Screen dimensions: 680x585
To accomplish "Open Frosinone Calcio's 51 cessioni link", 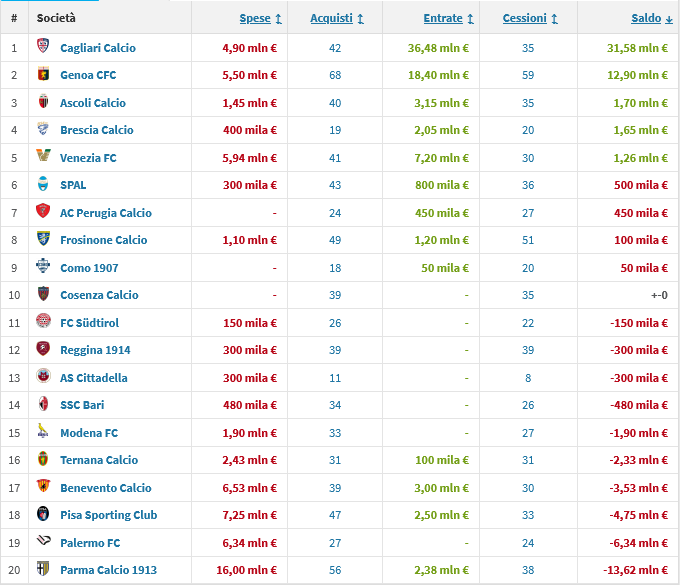I will tap(528, 240).
